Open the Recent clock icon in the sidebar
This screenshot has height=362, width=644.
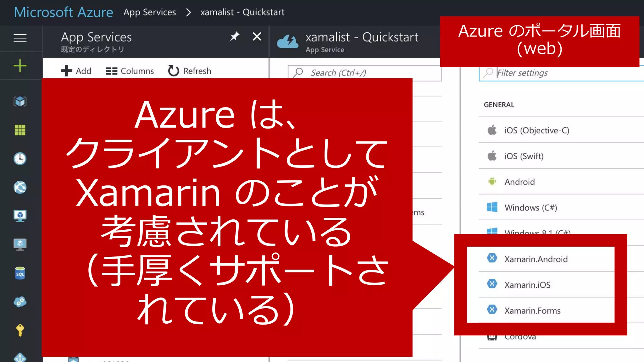point(20,158)
